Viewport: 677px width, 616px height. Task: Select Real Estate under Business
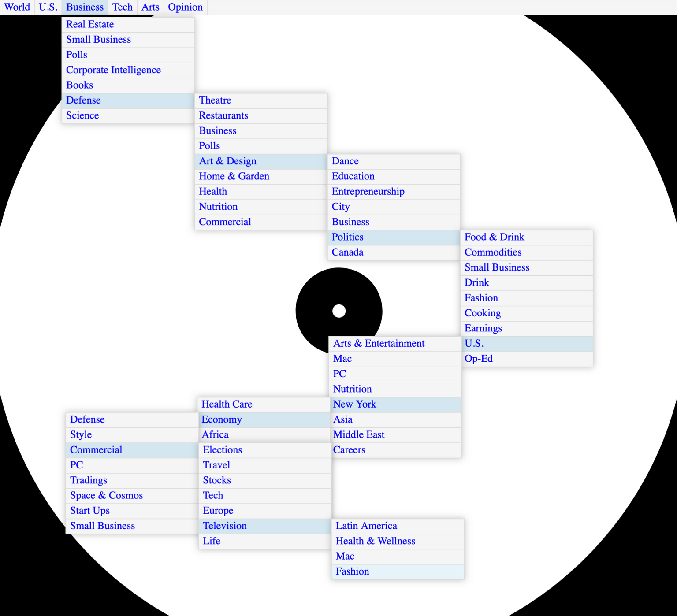coord(90,24)
